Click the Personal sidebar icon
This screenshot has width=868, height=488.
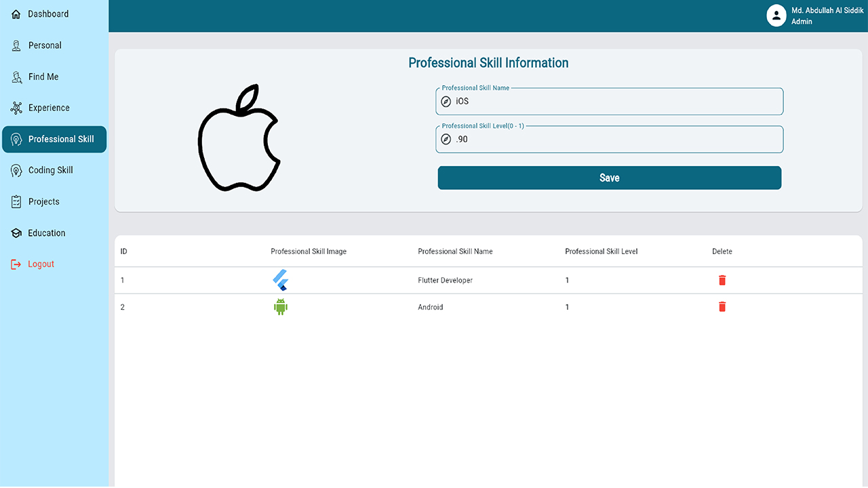(17, 45)
